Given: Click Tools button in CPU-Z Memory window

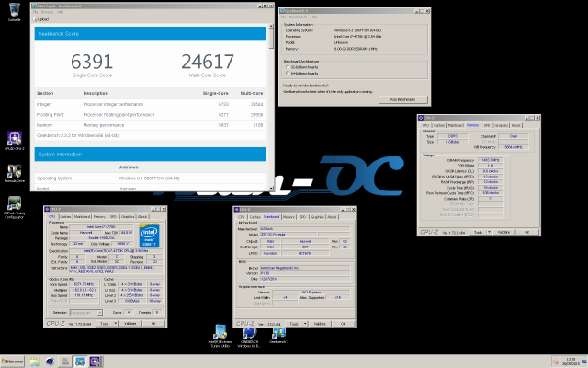Looking at the screenshot, I should (478, 232).
